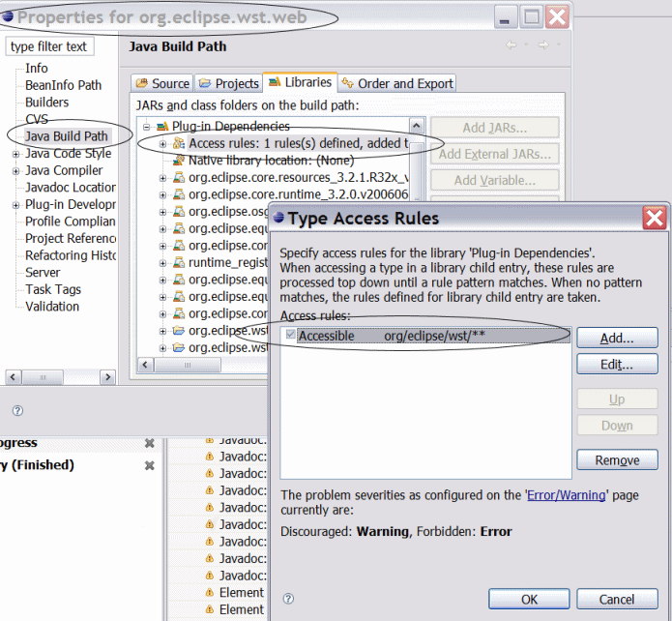Click the left arrow of build path horizontal scrollbar
672x621 pixels.
tap(145, 365)
